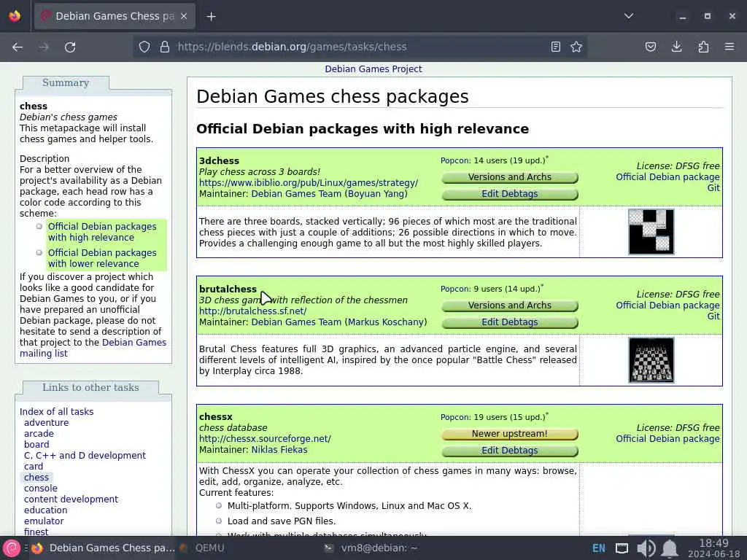This screenshot has width=747, height=560.
Task: Open the Firefox hamburger menu
Action: click(x=729, y=47)
